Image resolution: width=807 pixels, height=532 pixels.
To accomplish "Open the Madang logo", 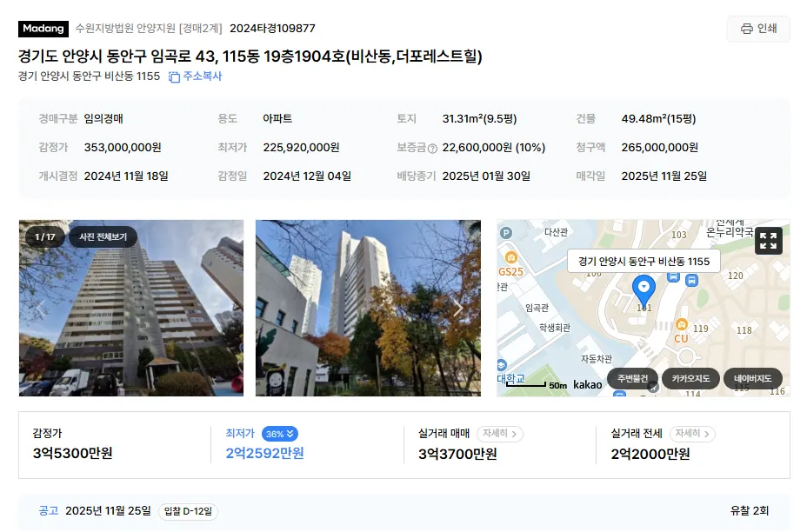I will click(x=43, y=29).
